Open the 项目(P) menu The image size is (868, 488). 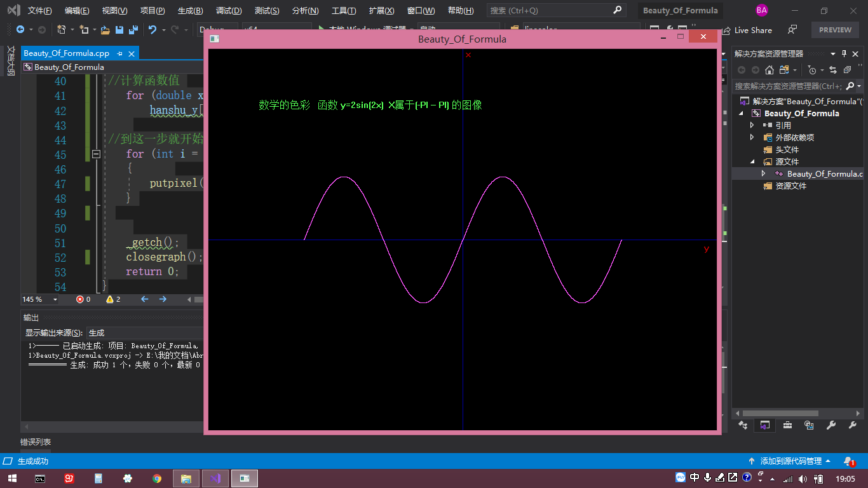pyautogui.click(x=153, y=11)
